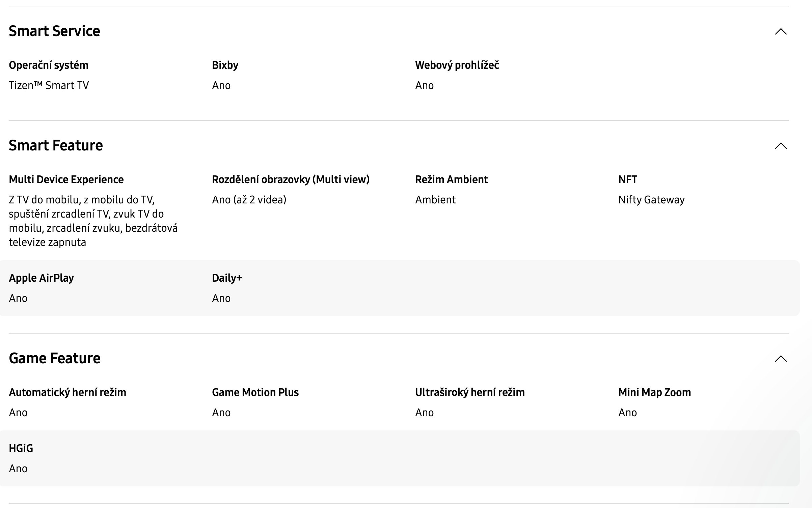Click the Multi Device Experience label
Image resolution: width=812 pixels, height=508 pixels.
pyautogui.click(x=66, y=179)
